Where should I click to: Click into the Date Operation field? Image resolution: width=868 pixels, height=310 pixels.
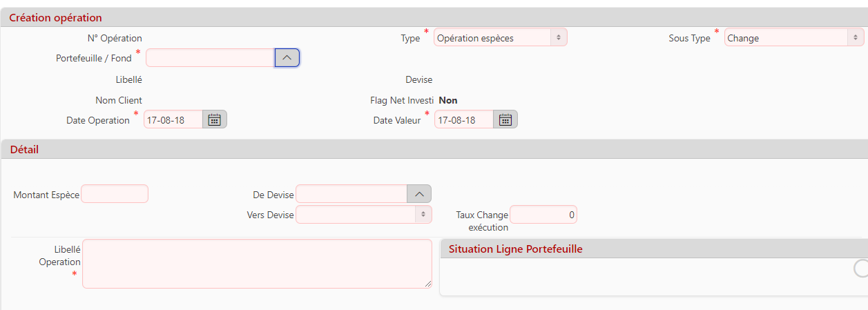point(173,119)
